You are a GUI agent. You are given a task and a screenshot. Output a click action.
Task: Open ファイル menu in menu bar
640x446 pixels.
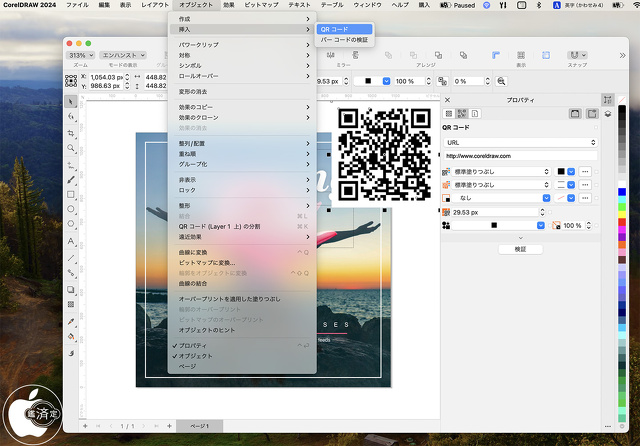pyautogui.click(x=78, y=5)
